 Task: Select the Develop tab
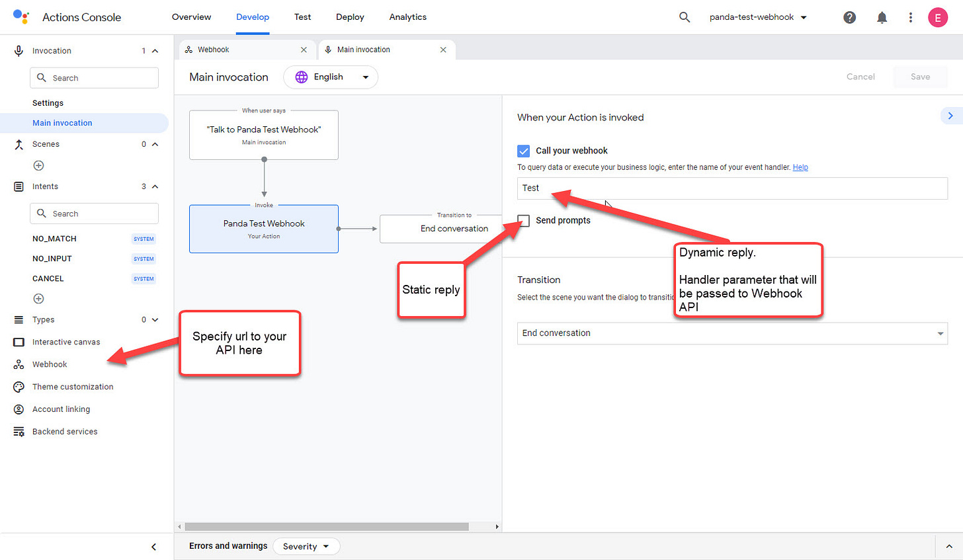(253, 17)
